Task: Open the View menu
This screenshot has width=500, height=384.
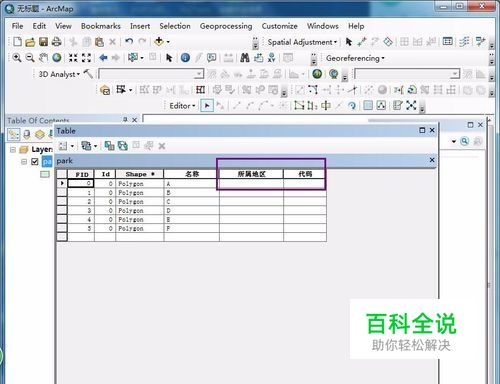Action: 63,26
